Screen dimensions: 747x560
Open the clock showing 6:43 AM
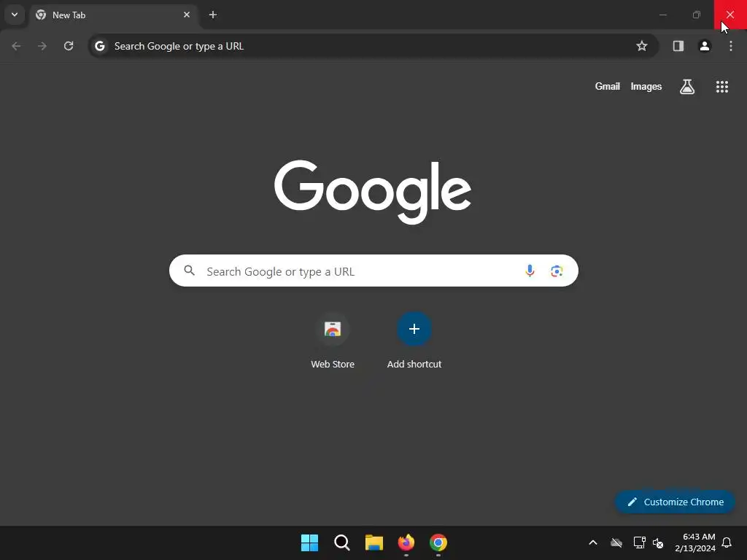point(695,542)
